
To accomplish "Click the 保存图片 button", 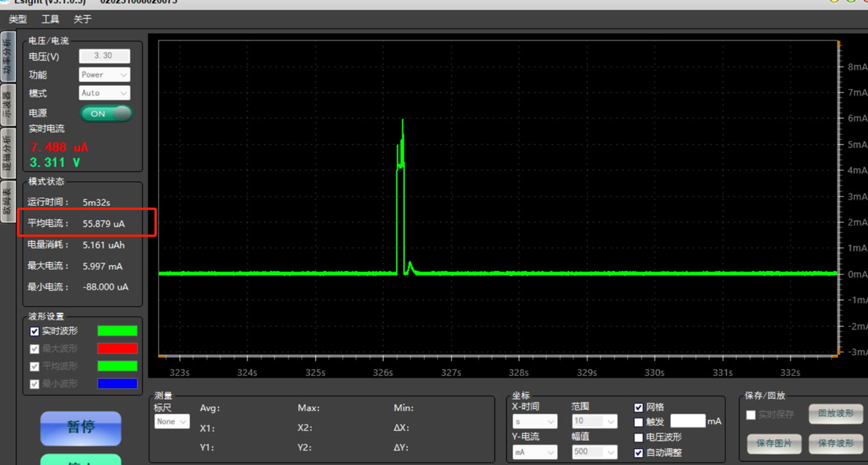I will [x=774, y=443].
